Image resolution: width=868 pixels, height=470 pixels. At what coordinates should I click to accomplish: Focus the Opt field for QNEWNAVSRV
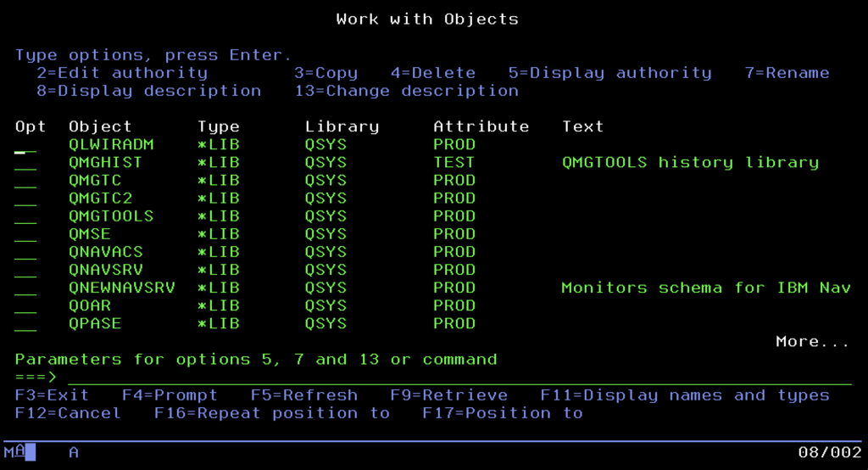[25, 288]
